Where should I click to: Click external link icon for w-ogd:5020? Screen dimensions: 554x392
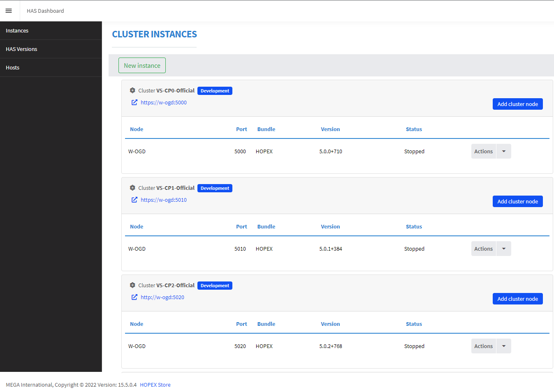point(134,297)
